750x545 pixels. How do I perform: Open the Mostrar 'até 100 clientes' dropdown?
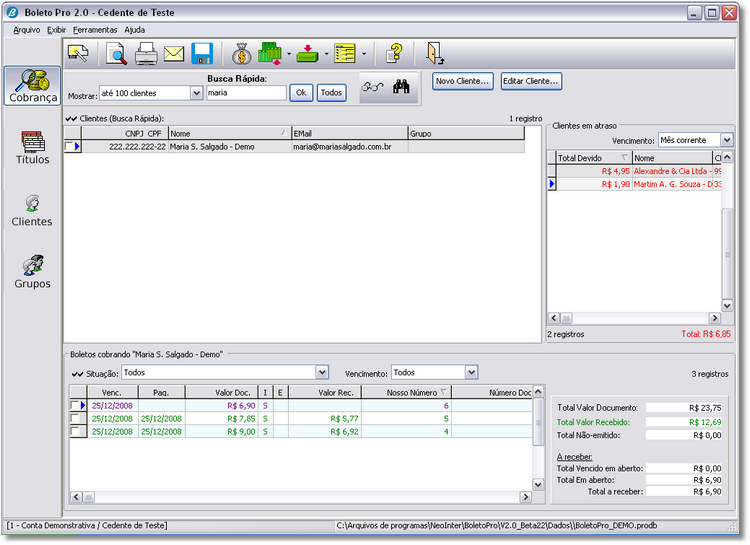coord(196,93)
